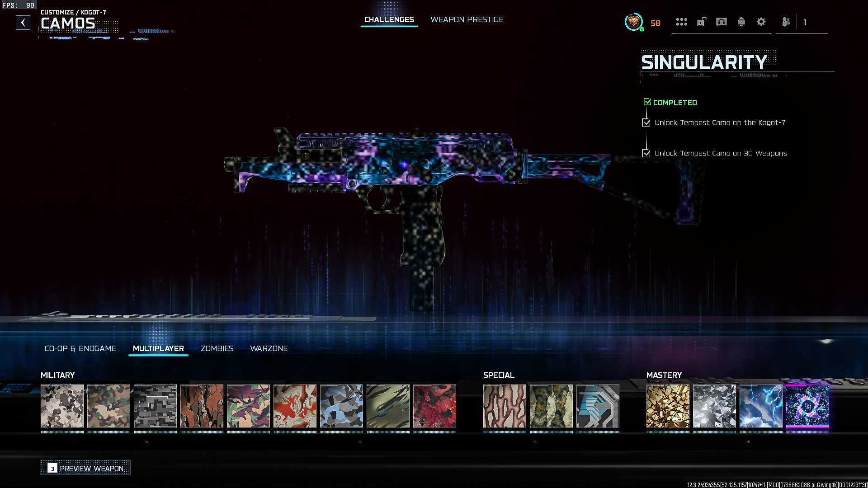
Task: Click checkbox for Tempest Camo on 30 Weapons
Action: click(x=646, y=153)
